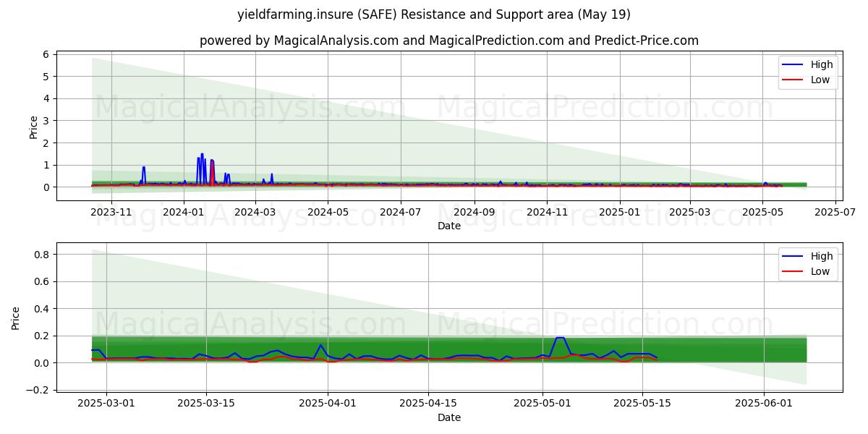The height and width of the screenshot is (434, 868).
Task: Click the 2024-05 tick label
Action: tap(328, 212)
